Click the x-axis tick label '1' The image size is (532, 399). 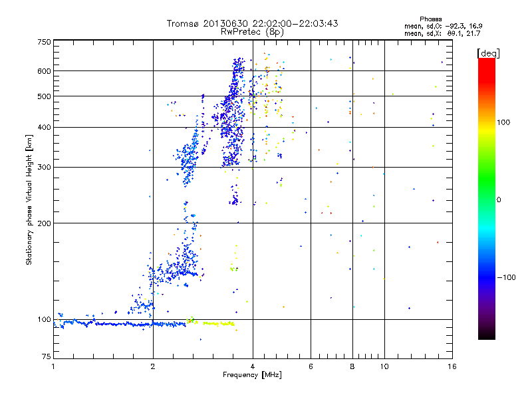53,366
